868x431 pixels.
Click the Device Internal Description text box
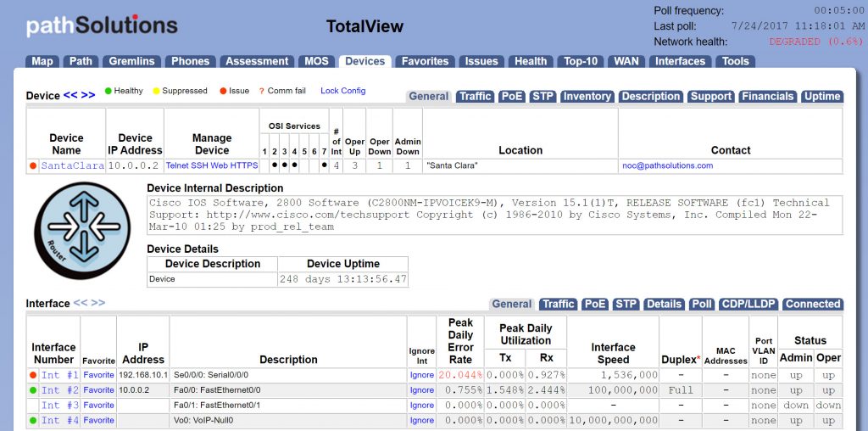pos(494,215)
